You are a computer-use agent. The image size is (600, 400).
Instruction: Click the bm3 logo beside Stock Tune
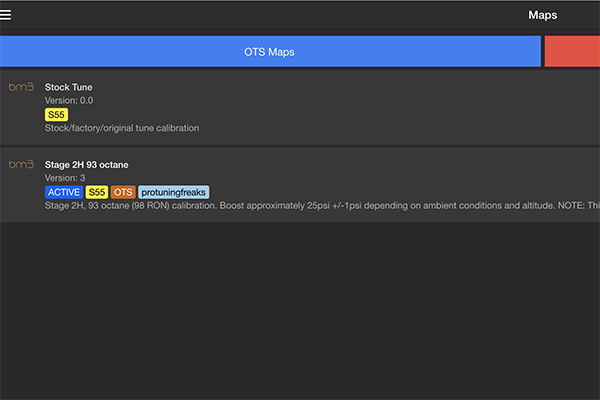click(21, 88)
